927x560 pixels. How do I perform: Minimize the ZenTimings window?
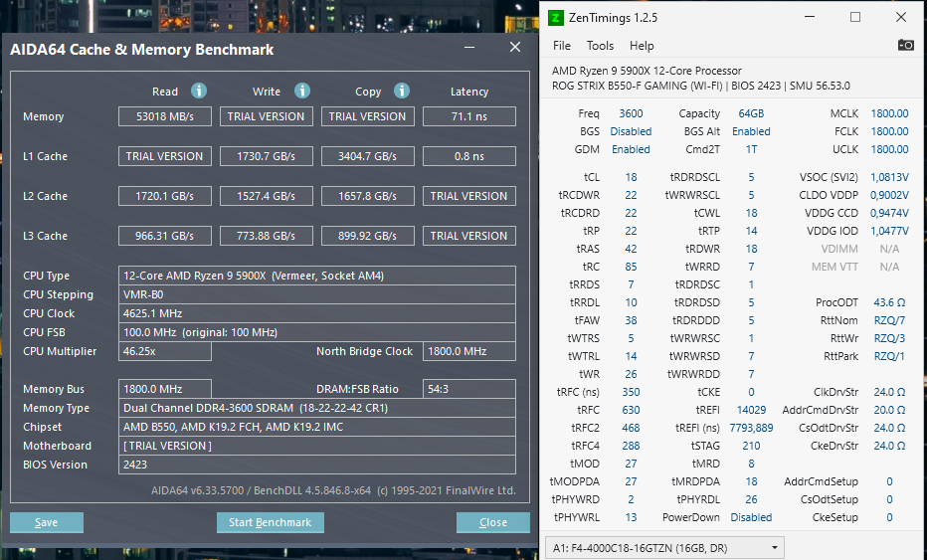(810, 17)
